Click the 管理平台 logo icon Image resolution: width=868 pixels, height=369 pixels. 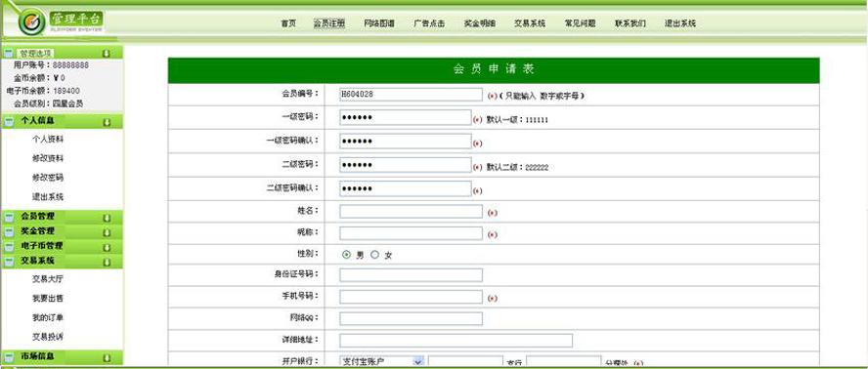[x=31, y=22]
